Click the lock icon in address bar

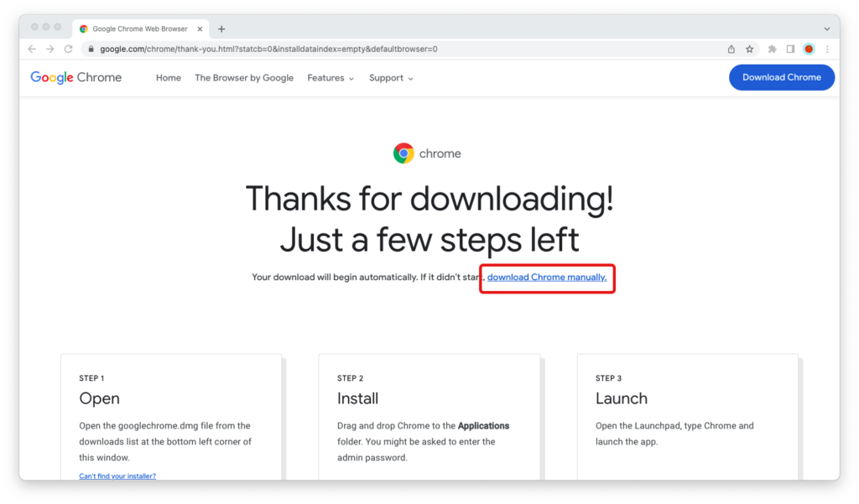click(x=91, y=49)
